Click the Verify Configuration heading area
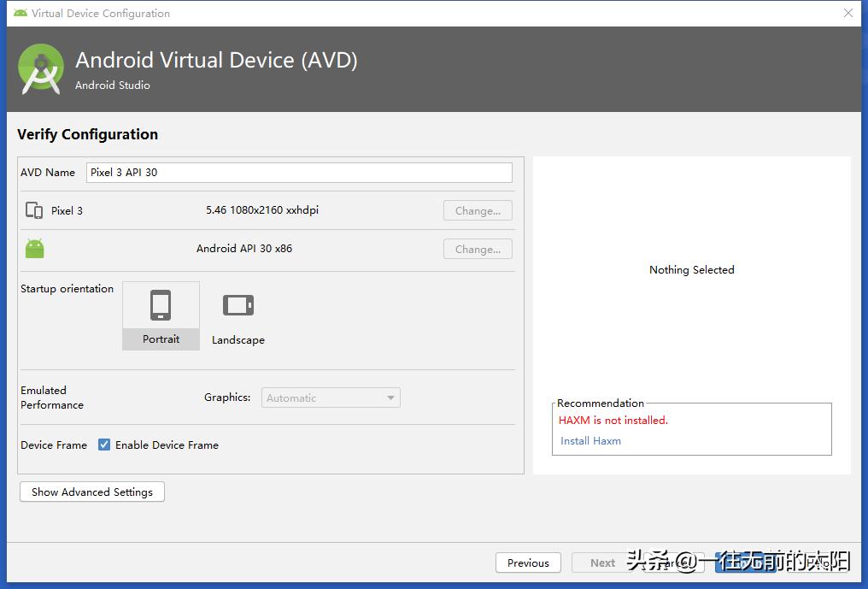 click(x=87, y=134)
